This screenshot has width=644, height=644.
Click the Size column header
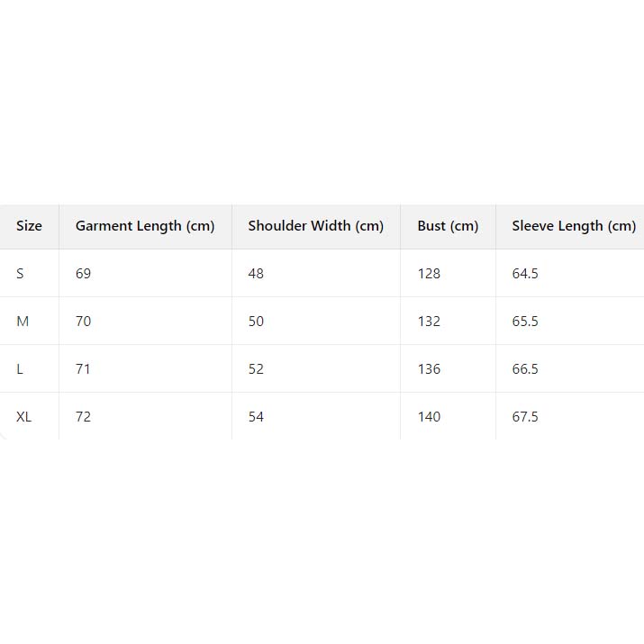pyautogui.click(x=29, y=226)
